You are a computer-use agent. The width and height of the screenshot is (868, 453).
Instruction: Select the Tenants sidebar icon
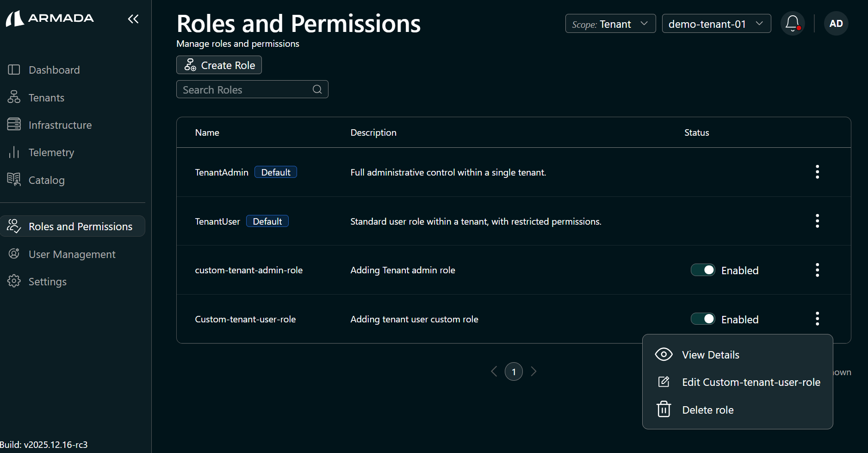tap(14, 97)
